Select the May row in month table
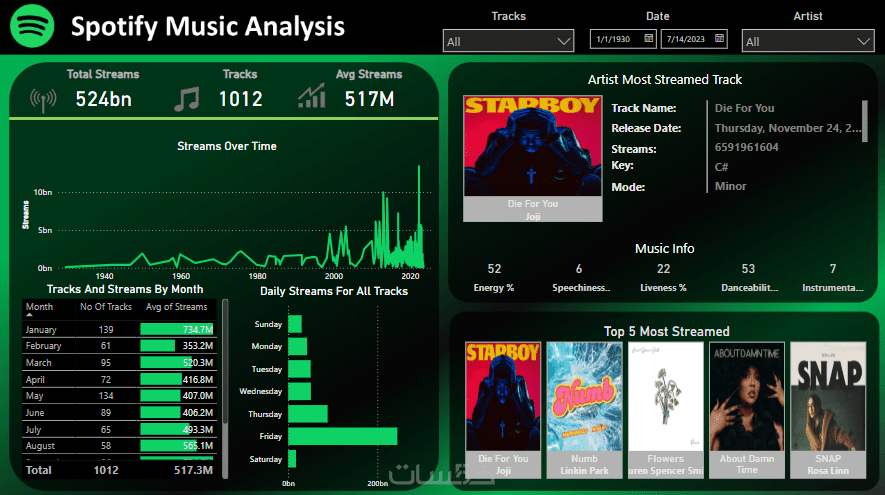 point(119,396)
